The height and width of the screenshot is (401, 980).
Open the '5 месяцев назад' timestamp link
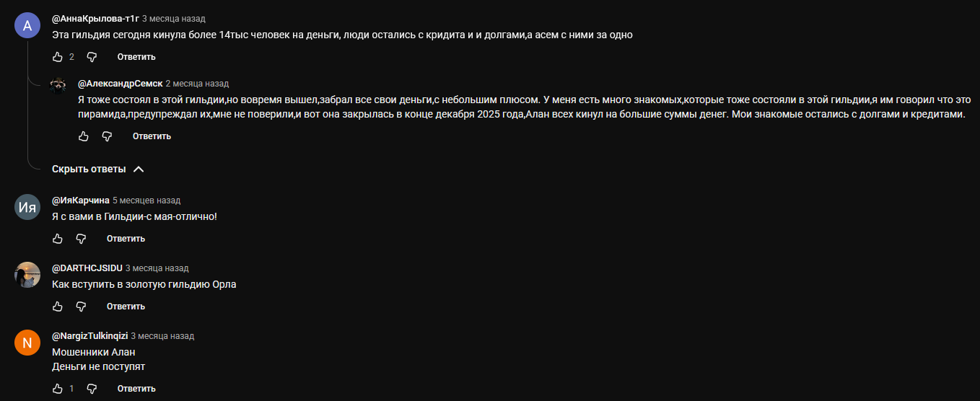click(146, 200)
